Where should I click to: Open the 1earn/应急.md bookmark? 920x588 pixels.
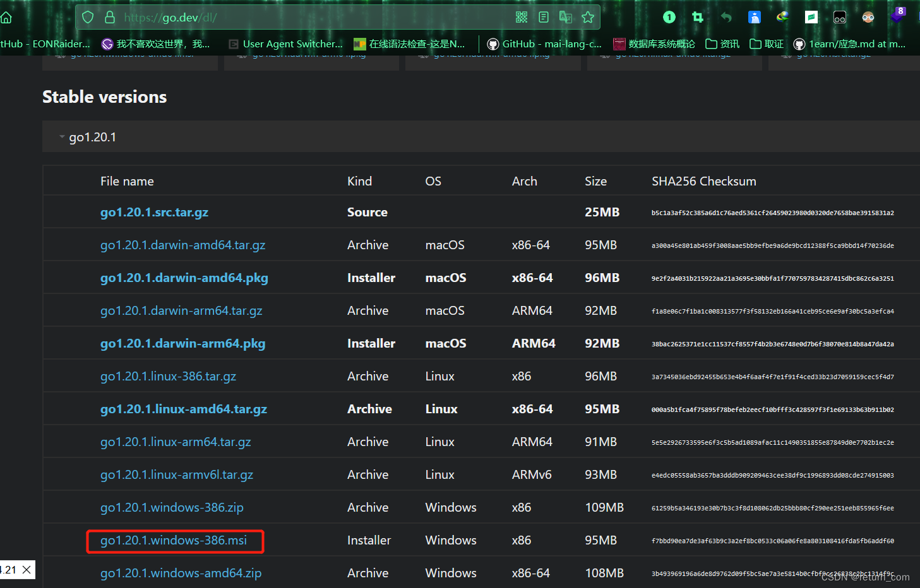(849, 44)
